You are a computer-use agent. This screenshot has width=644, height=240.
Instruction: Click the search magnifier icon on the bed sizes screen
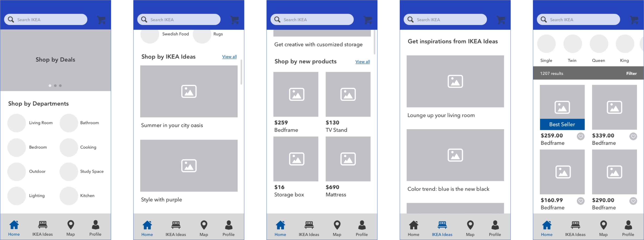pos(543,20)
